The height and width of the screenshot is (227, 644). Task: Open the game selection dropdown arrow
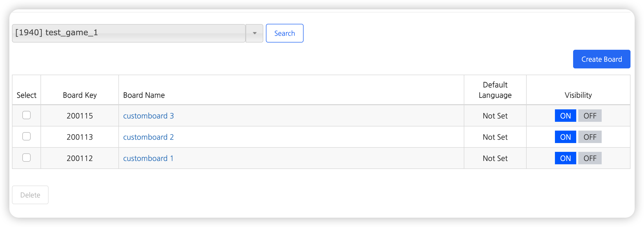(254, 33)
